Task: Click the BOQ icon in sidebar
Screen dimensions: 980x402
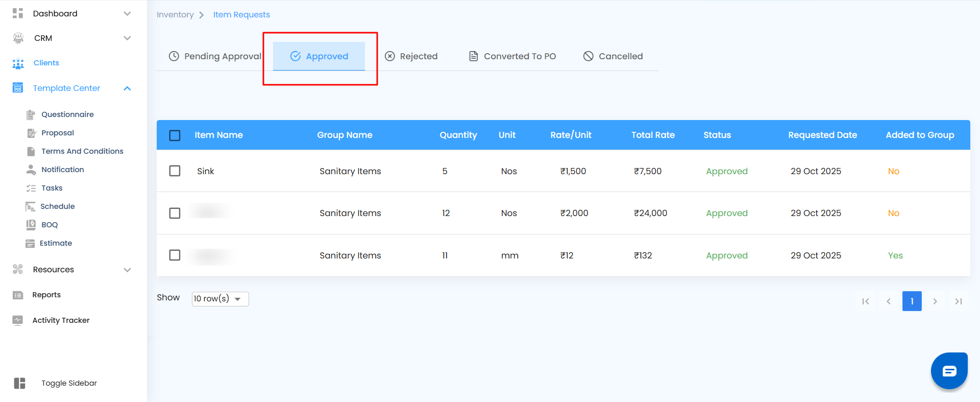Action: [31, 225]
